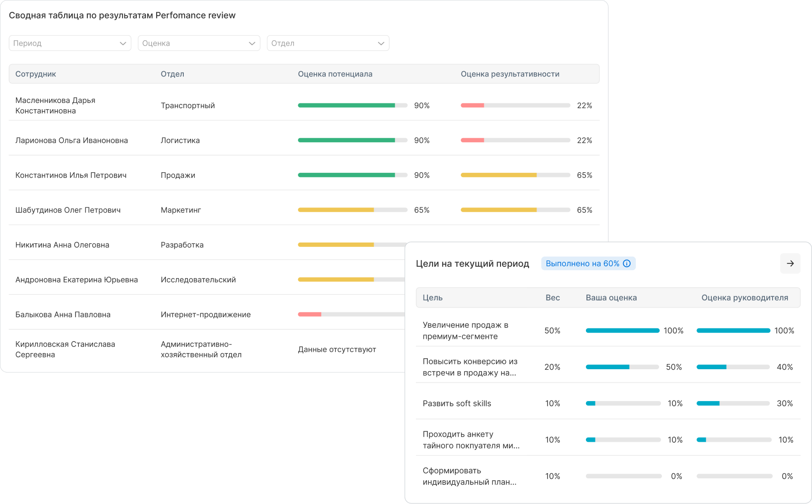Click the Ваша оценка column header

point(611,298)
